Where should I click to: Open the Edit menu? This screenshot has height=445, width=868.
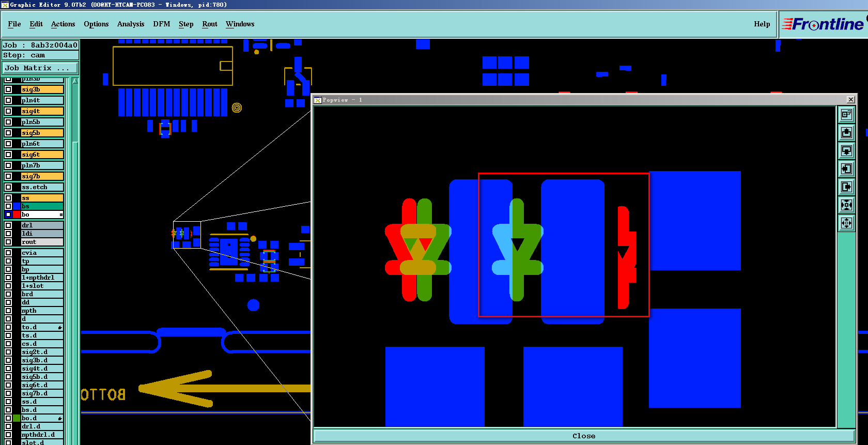coord(36,24)
